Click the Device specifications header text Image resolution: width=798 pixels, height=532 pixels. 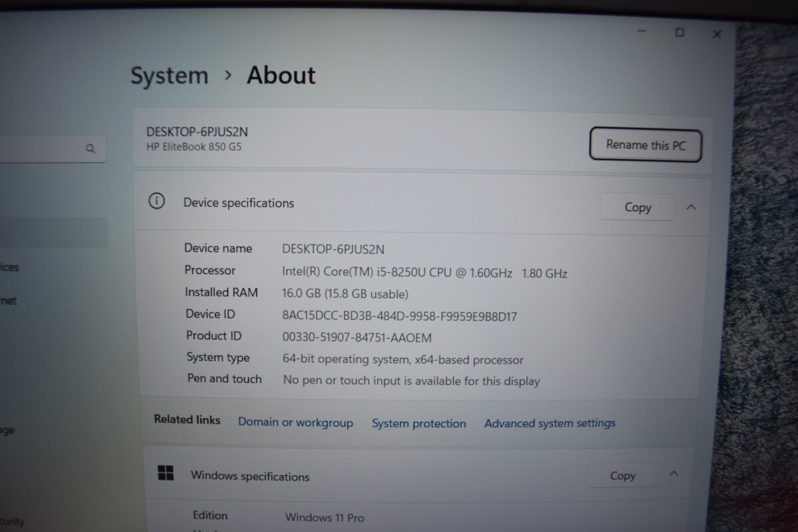(x=239, y=203)
